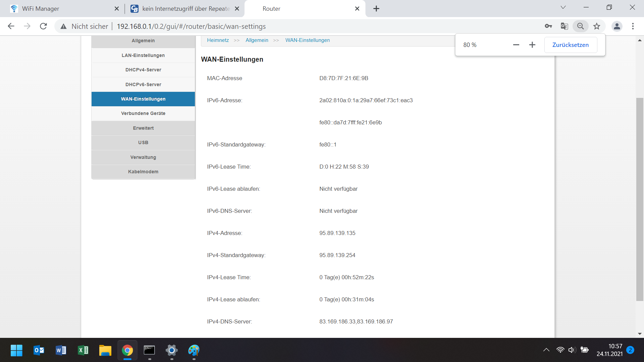The width and height of the screenshot is (644, 362).
Task: Open the saved passwords key icon
Action: click(548, 26)
